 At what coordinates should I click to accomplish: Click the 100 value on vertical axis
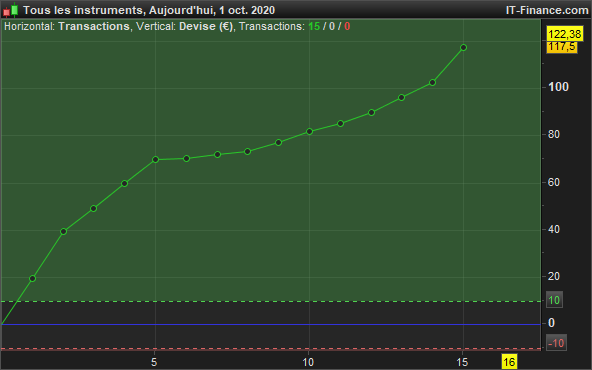558,87
